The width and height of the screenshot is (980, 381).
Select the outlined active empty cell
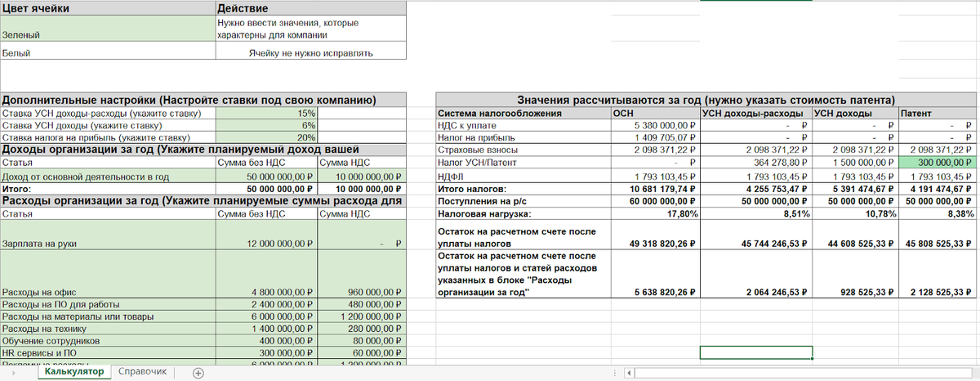[756, 352]
